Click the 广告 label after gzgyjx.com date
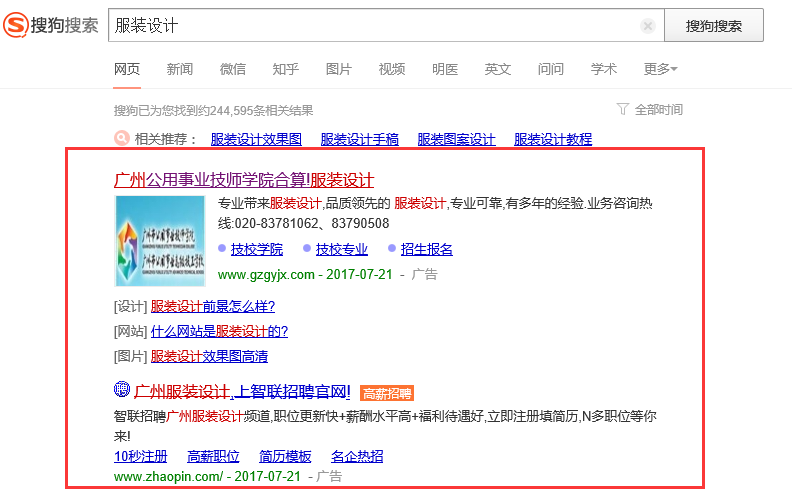The image size is (792, 495). (x=424, y=274)
